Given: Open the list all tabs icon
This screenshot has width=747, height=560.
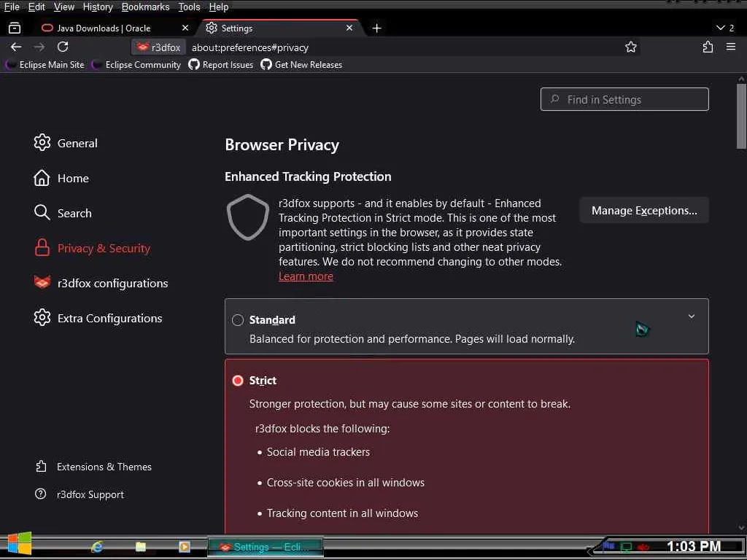Looking at the screenshot, I should pyautogui.click(x=15, y=28).
